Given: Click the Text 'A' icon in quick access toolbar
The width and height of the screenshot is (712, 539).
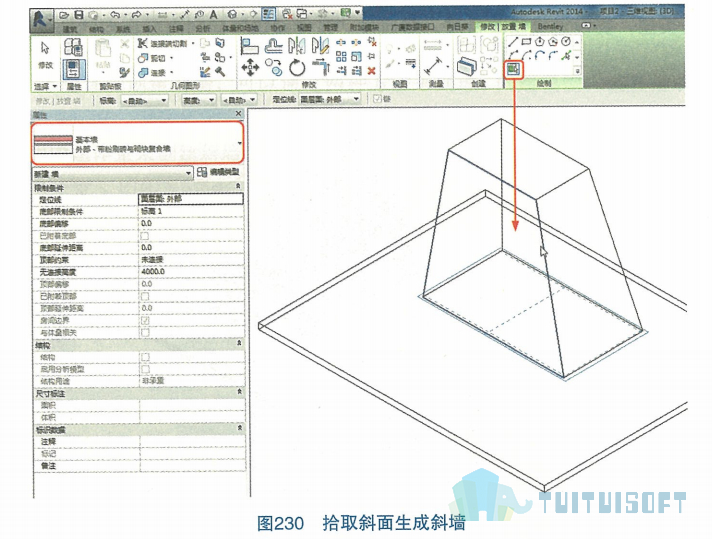Looking at the screenshot, I should point(213,15).
